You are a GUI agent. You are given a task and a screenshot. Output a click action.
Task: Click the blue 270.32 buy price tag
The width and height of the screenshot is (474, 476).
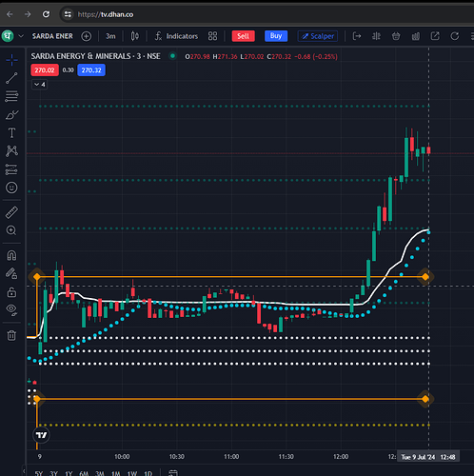coord(91,70)
